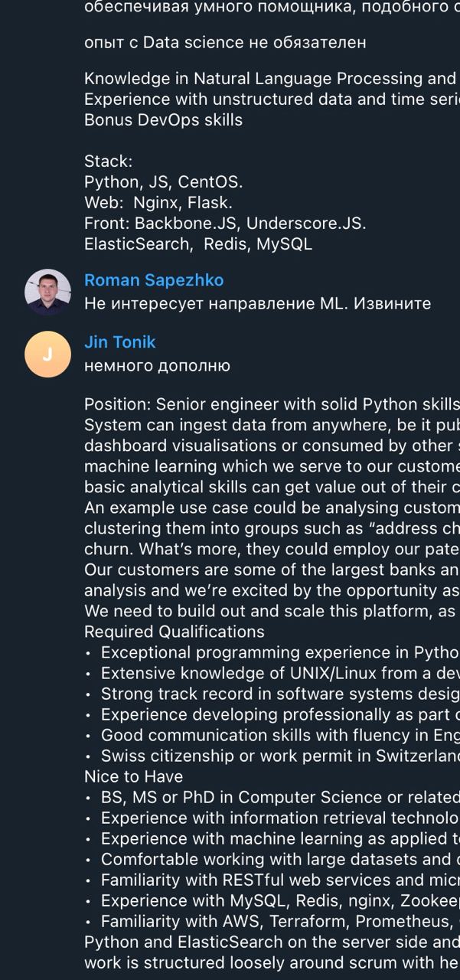Image resolution: width=460 pixels, height=980 pixels.
Task: Tap 'Knowledge in Natural Language Processing' line
Action: [272, 79]
